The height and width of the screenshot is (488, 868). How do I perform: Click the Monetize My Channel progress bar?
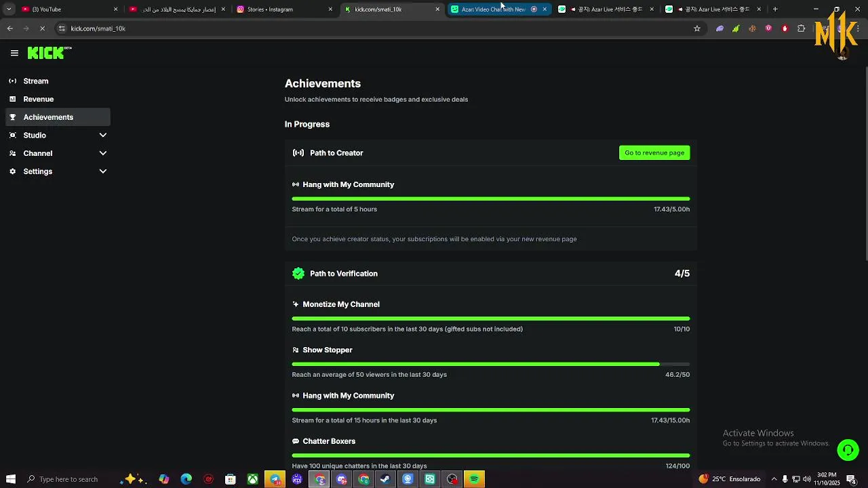(491, 319)
